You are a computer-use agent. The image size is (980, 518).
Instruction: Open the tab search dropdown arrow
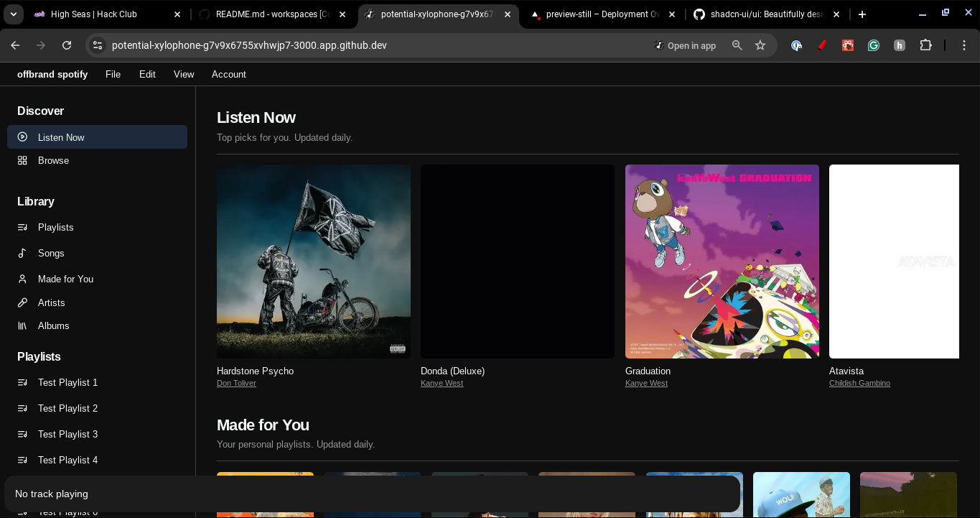coord(14,14)
